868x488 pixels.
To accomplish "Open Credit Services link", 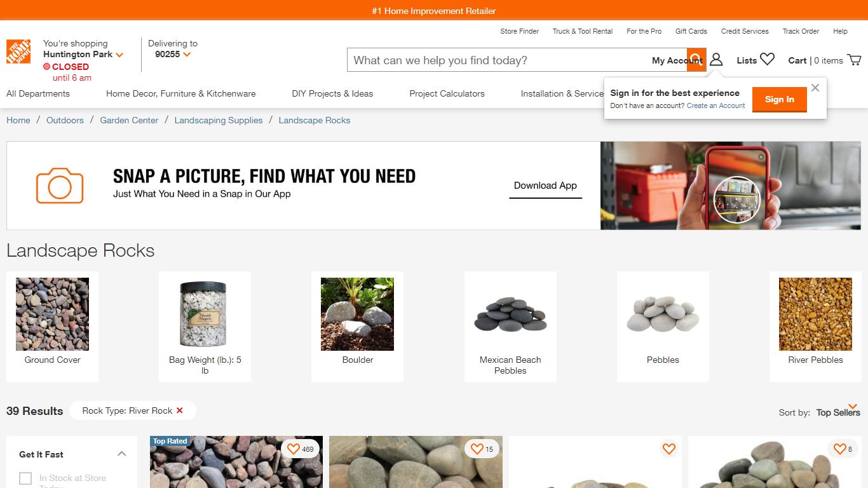I will click(x=745, y=31).
